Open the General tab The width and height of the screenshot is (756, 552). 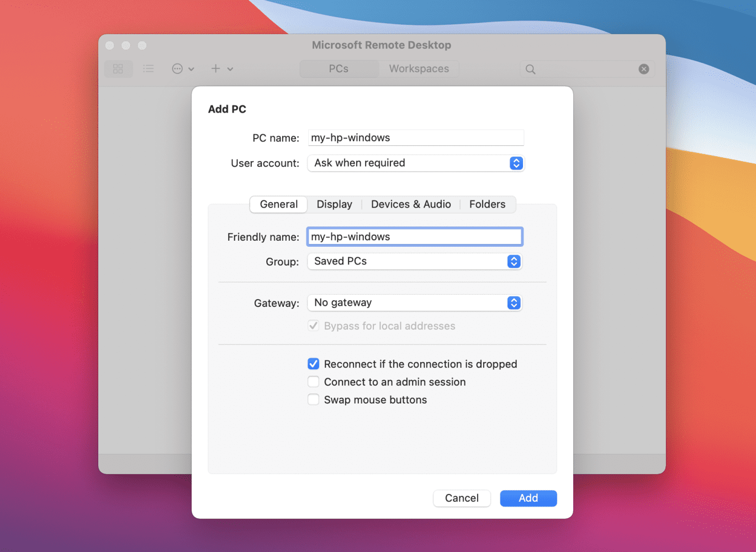click(x=279, y=204)
